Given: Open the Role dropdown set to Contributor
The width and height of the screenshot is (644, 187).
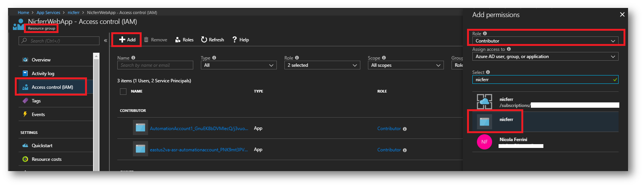Looking at the screenshot, I should (x=545, y=41).
